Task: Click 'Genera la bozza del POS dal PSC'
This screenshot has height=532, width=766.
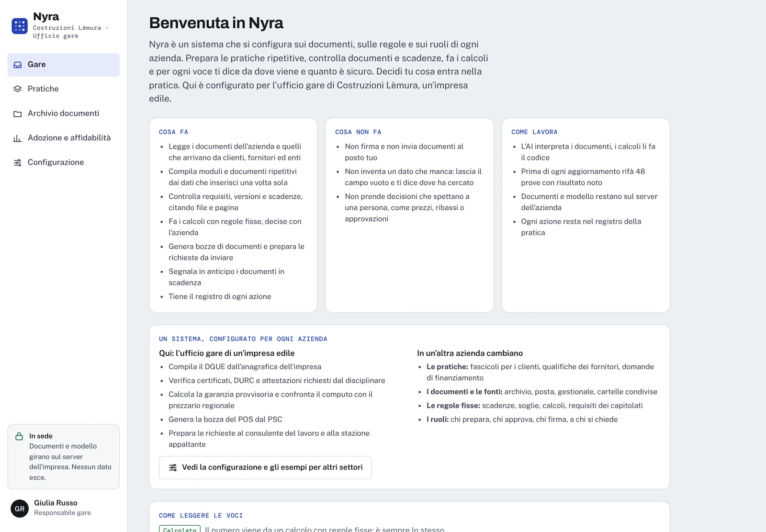Action: tap(225, 419)
